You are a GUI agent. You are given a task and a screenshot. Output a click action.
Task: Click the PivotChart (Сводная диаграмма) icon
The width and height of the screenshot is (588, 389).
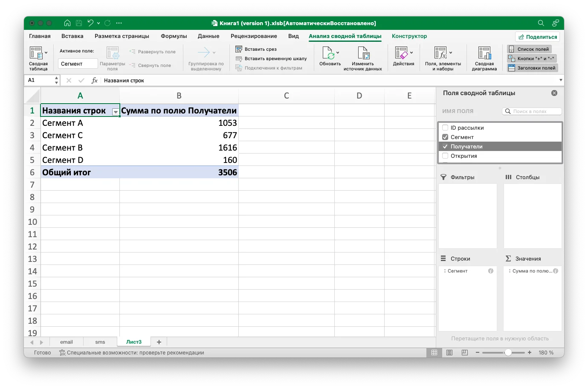tap(484, 53)
